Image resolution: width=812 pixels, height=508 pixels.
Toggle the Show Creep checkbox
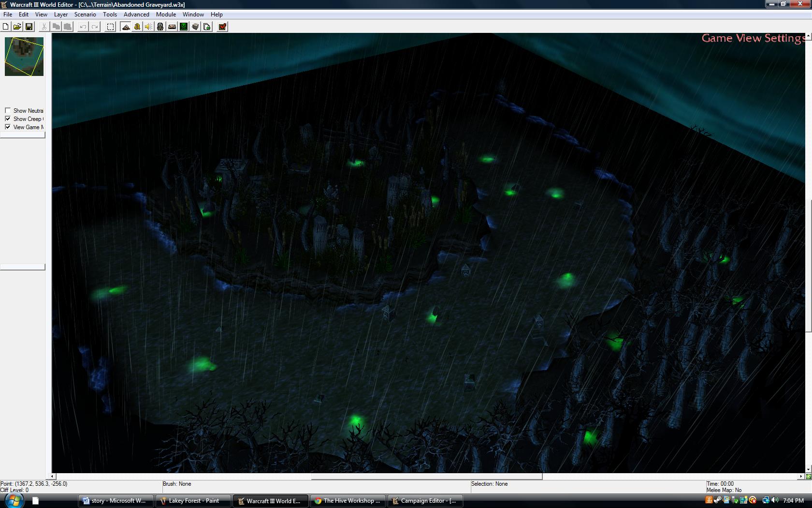coord(8,119)
